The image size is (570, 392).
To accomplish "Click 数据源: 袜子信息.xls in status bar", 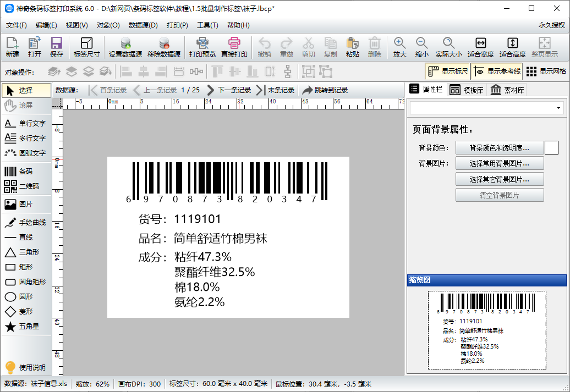I will point(36,384).
